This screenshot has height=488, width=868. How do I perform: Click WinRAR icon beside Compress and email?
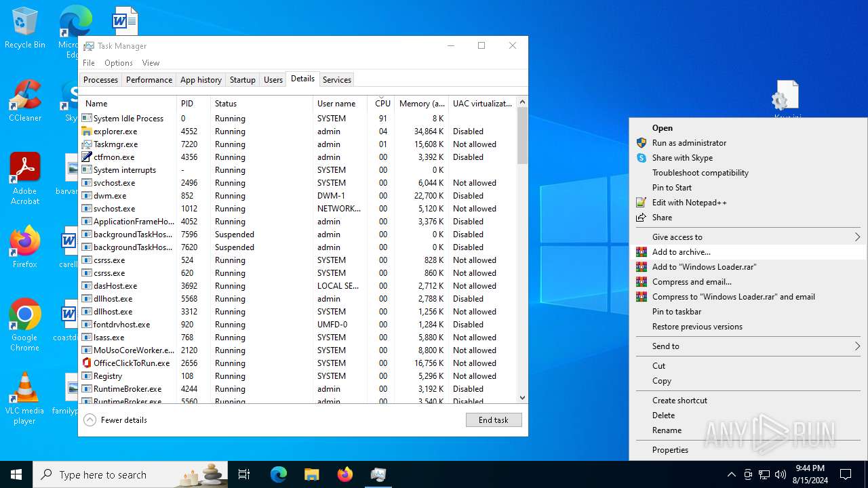642,282
